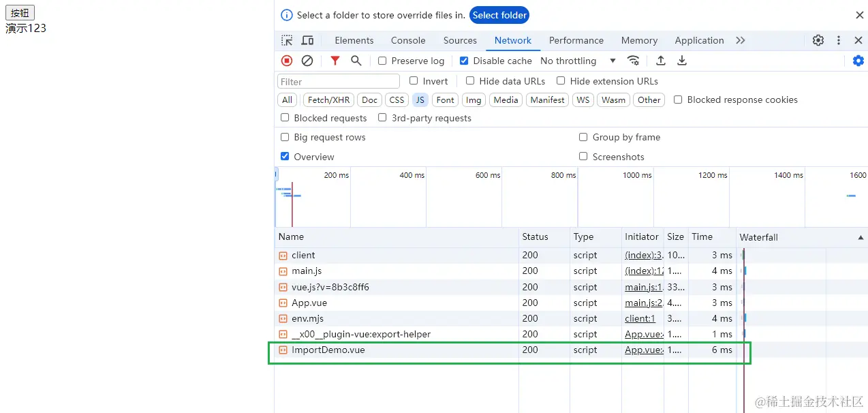
Task: Check Blocked requests option
Action: click(285, 118)
